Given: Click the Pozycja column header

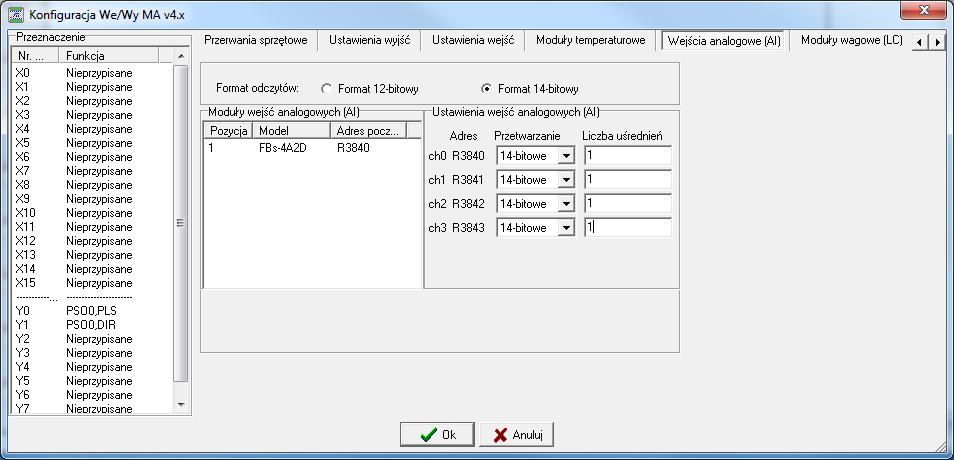Looking at the screenshot, I should click(x=228, y=131).
